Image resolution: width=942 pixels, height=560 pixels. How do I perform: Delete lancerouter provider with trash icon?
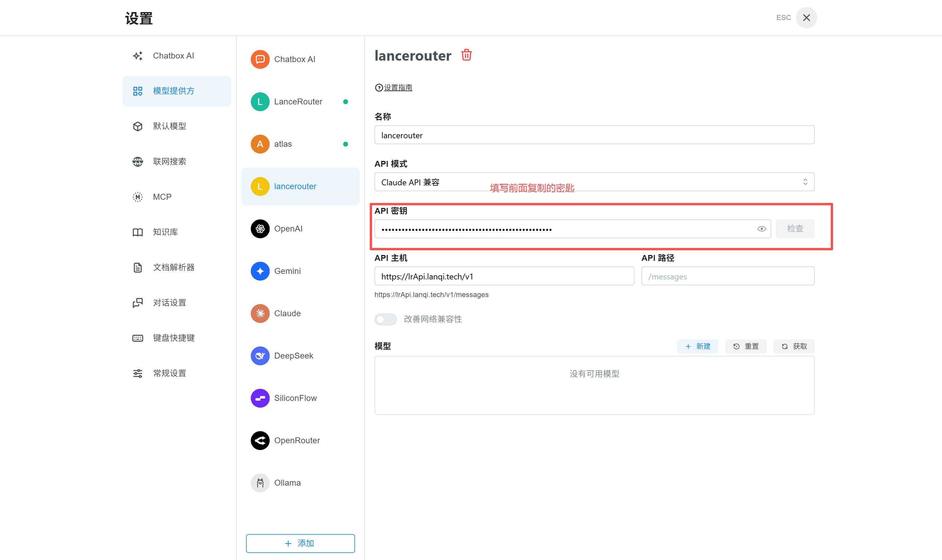click(467, 55)
